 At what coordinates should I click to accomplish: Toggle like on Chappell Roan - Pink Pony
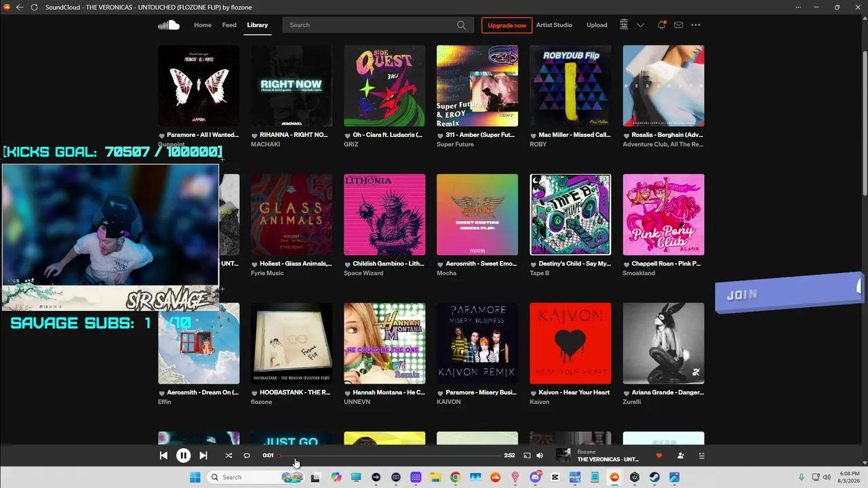(626, 264)
